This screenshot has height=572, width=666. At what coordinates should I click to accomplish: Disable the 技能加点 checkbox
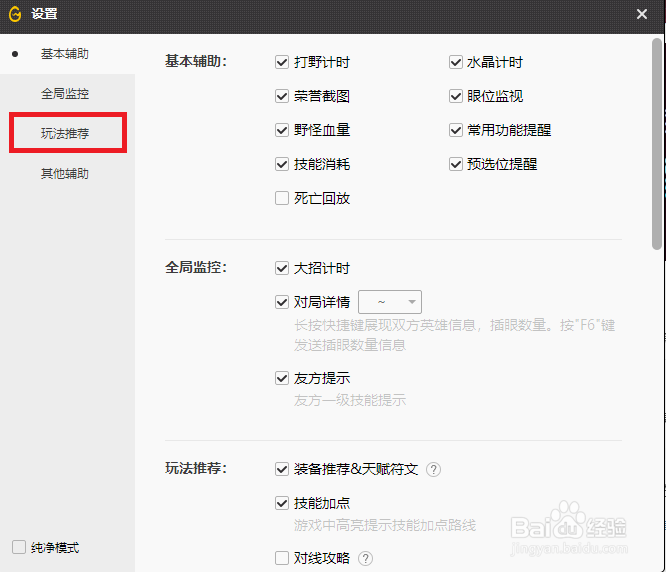click(282, 503)
